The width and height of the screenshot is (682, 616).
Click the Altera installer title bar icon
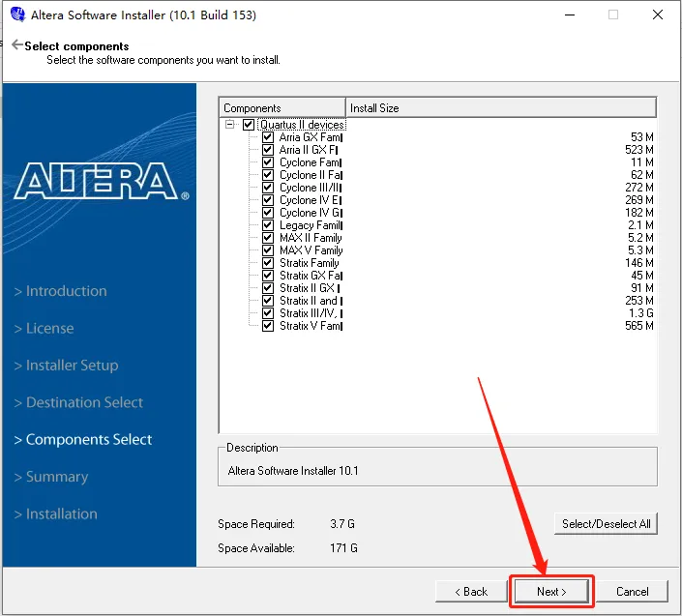pos(17,15)
